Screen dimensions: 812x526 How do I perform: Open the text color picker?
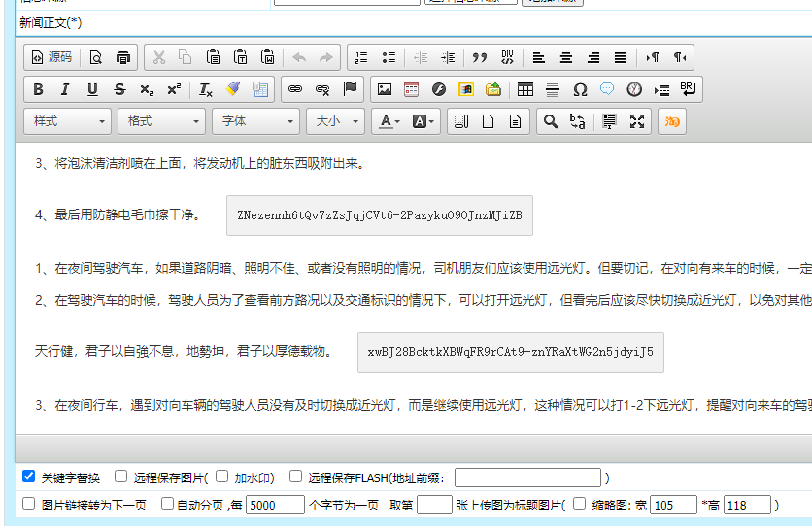coord(390,121)
